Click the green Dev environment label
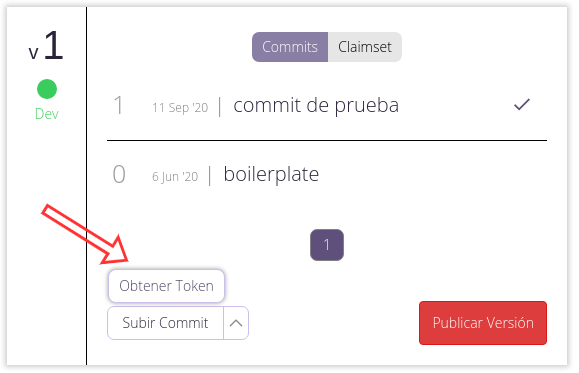The height and width of the screenshot is (373, 579). (47, 114)
